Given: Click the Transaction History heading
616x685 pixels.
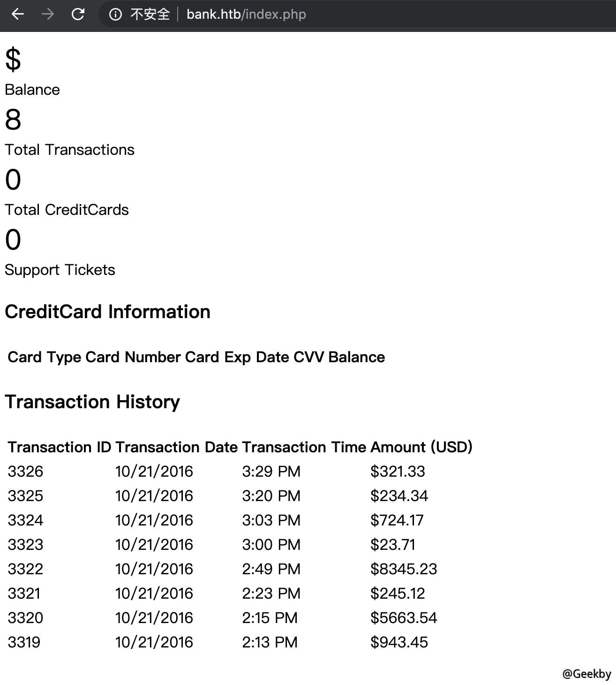Looking at the screenshot, I should coord(92,402).
